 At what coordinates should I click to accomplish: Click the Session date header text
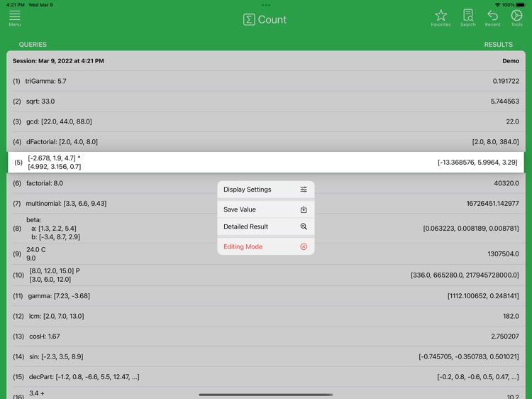click(x=58, y=61)
